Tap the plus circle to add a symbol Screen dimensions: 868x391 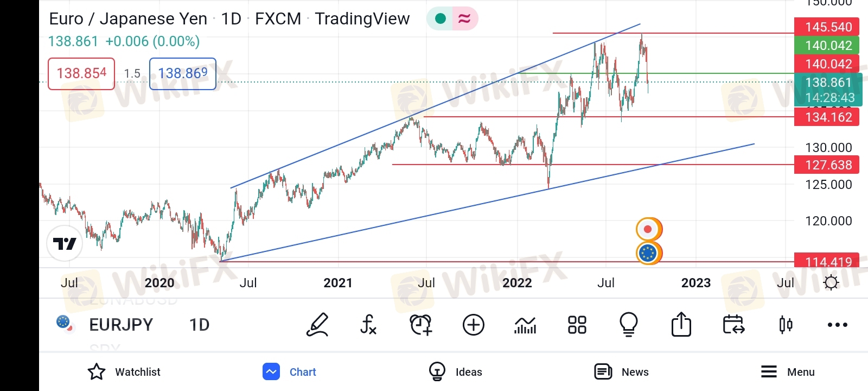(x=473, y=325)
